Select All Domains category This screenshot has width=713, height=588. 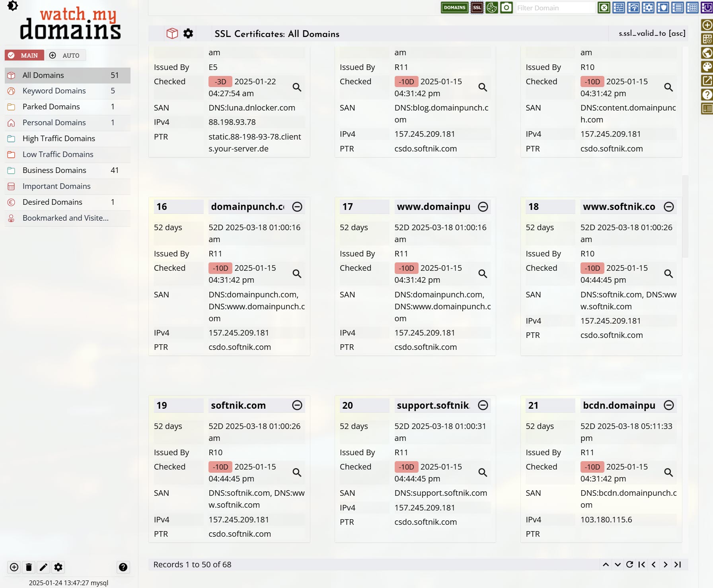coord(68,75)
